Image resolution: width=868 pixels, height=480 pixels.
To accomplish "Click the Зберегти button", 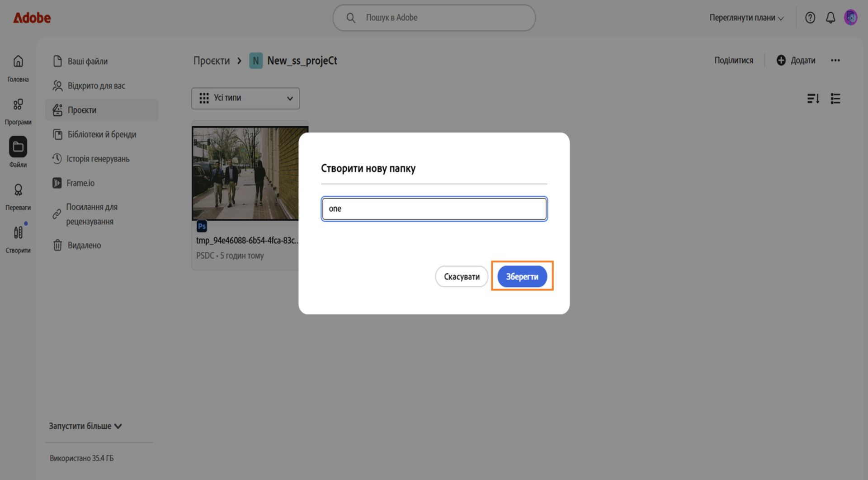I will 522,276.
